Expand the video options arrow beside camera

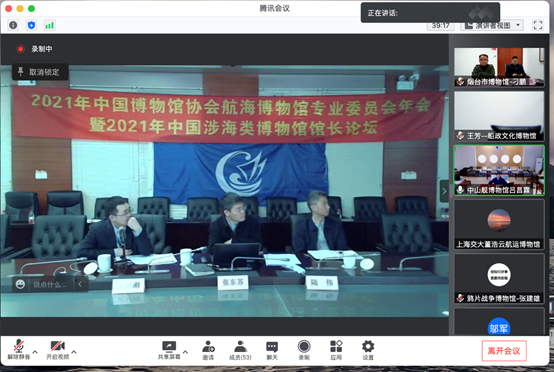tap(74, 352)
